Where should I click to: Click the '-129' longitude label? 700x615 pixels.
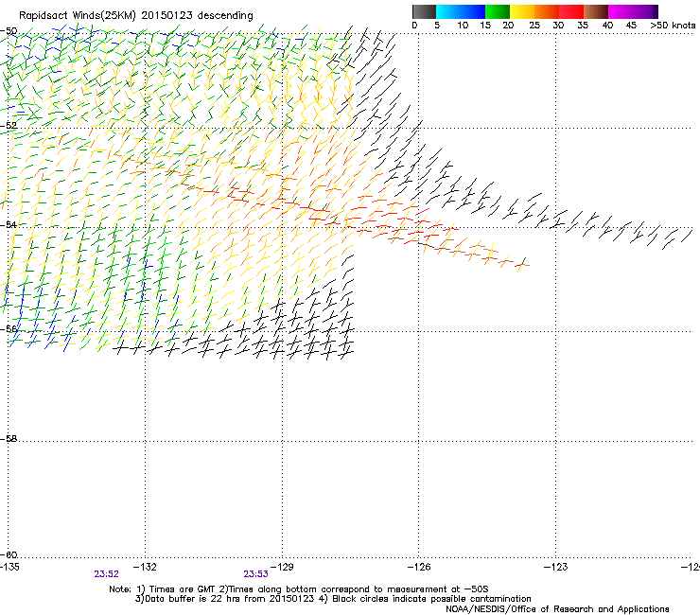click(282, 567)
